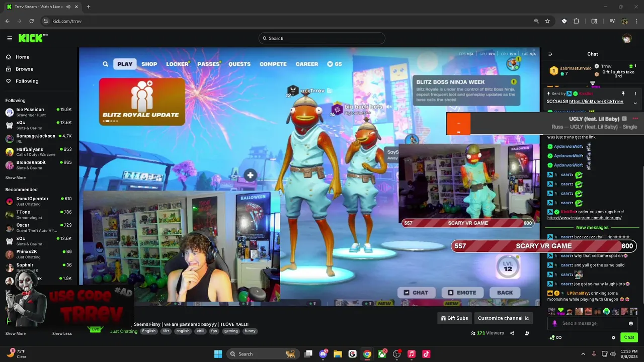Expand Following list with Show More
The width and height of the screenshot is (644, 362).
(x=16, y=177)
